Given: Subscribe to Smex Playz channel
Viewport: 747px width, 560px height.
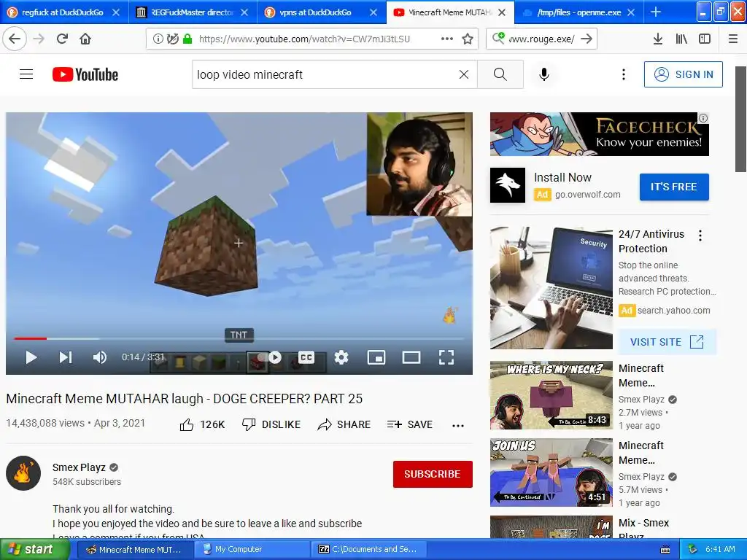Looking at the screenshot, I should click(x=433, y=474).
